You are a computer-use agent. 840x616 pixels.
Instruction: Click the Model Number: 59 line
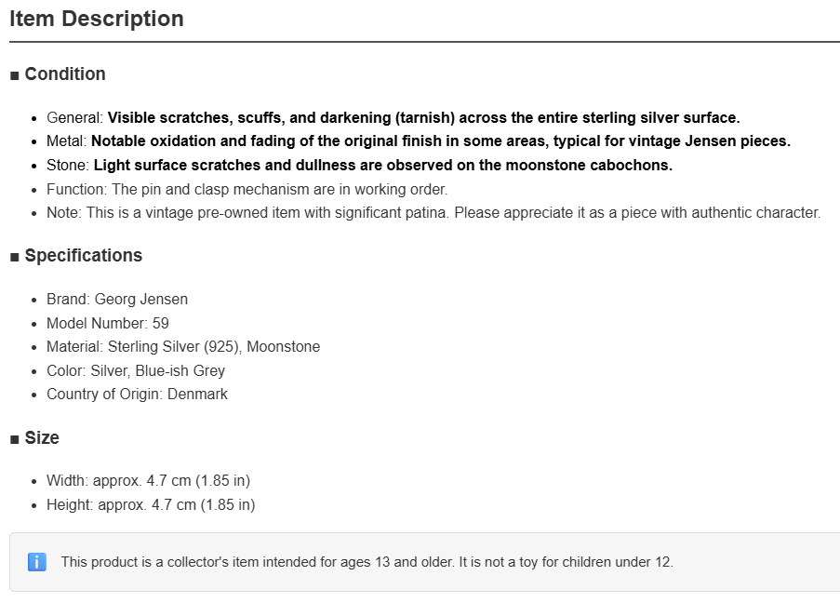(x=108, y=323)
